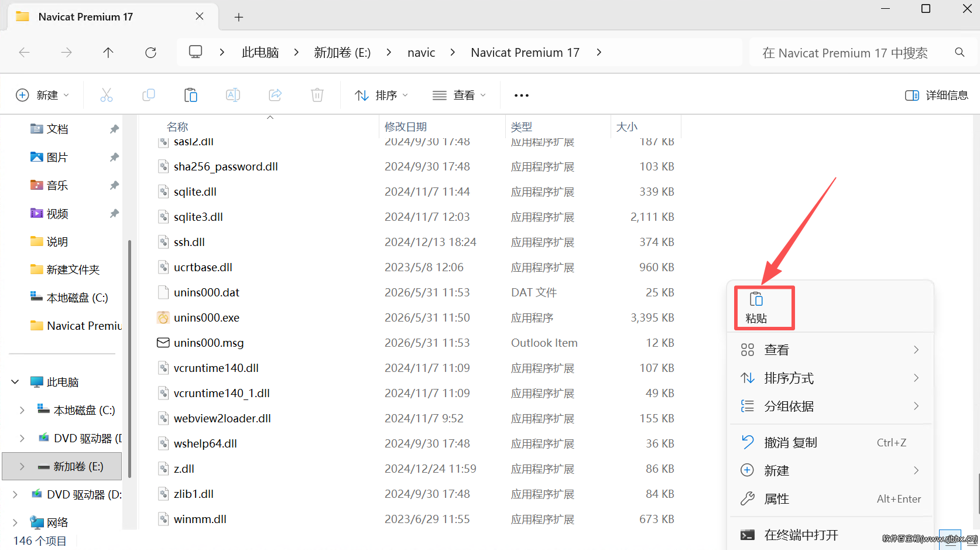Add a new File Explorer tab
The width and height of the screenshot is (980, 550).
pos(239,17)
